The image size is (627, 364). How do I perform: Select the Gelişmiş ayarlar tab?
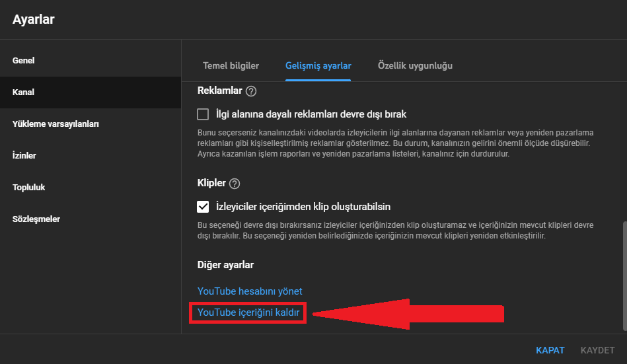318,66
